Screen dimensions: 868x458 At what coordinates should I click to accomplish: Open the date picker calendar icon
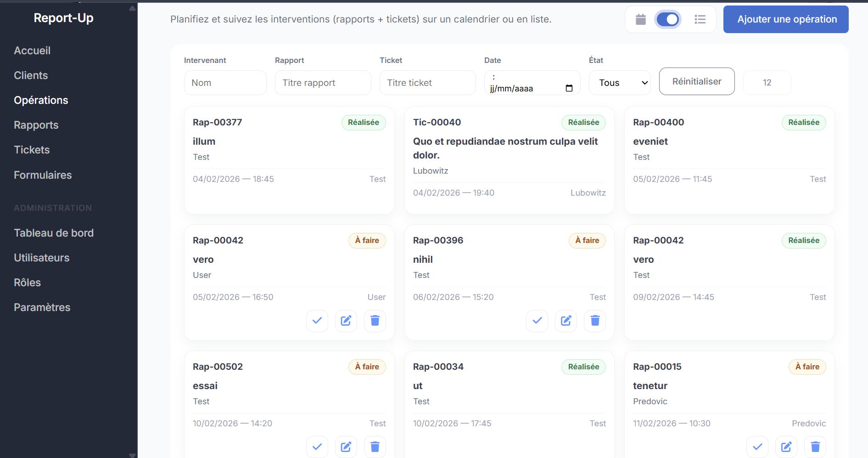[x=569, y=88]
